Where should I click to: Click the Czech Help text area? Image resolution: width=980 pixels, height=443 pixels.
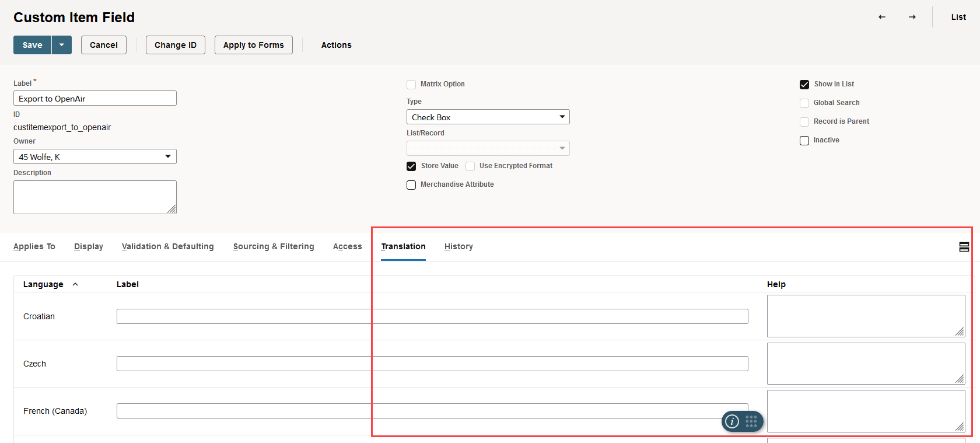pyautogui.click(x=866, y=364)
